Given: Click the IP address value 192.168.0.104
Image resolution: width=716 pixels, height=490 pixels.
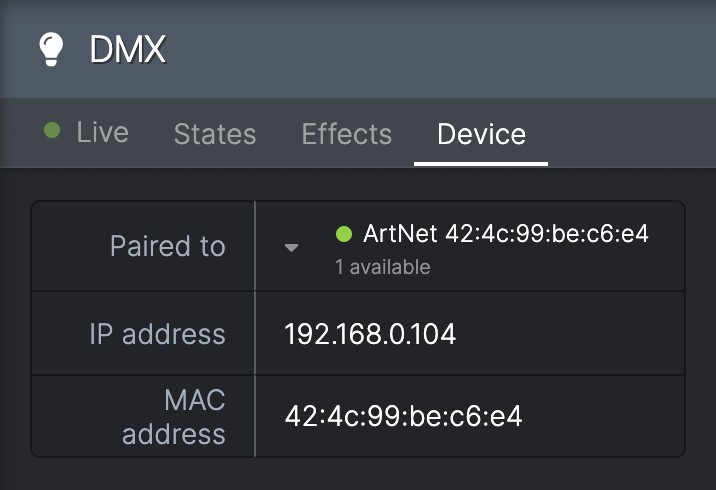Looking at the screenshot, I should tap(370, 334).
